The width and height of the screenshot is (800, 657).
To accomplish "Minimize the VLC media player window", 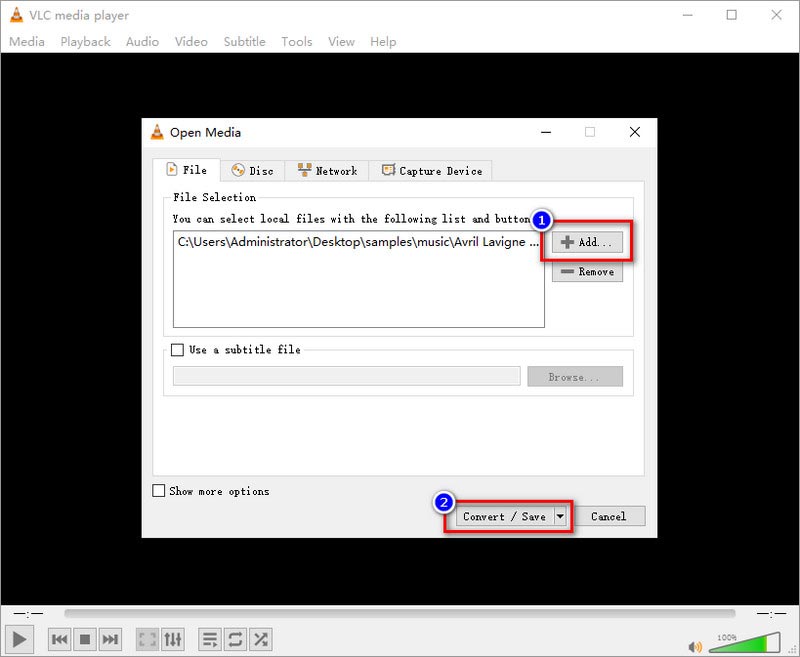I will pyautogui.click(x=687, y=15).
